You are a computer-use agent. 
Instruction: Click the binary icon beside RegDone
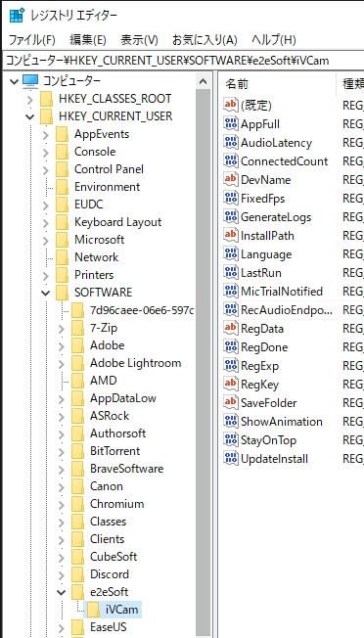click(231, 347)
